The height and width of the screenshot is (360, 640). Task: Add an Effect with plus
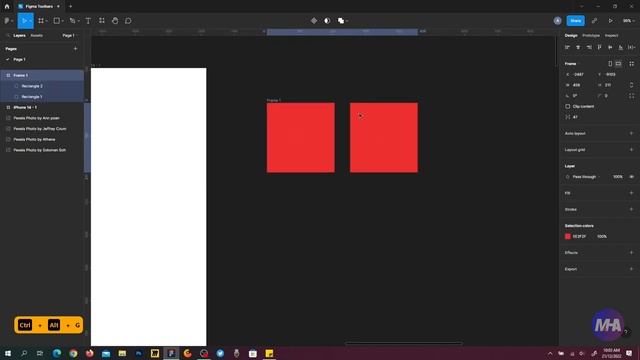[631, 253]
